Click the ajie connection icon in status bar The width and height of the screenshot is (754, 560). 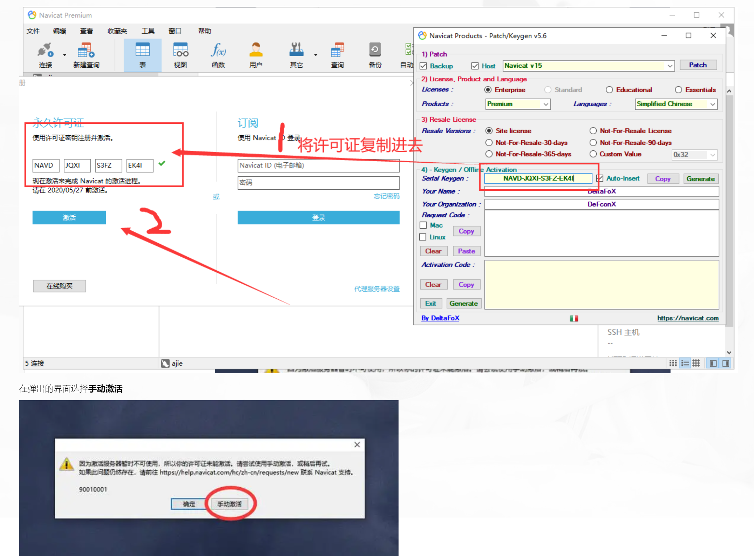[x=165, y=363]
